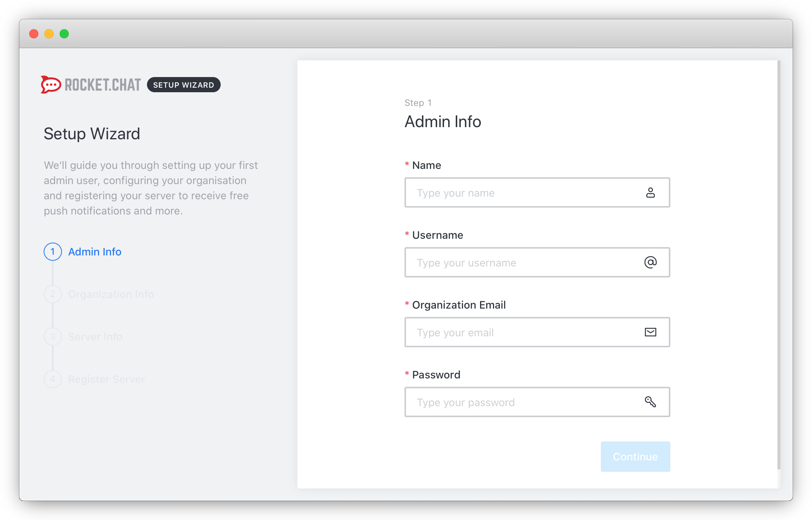The height and width of the screenshot is (520, 812).
Task: Select the Organization Info step
Action: tap(111, 294)
